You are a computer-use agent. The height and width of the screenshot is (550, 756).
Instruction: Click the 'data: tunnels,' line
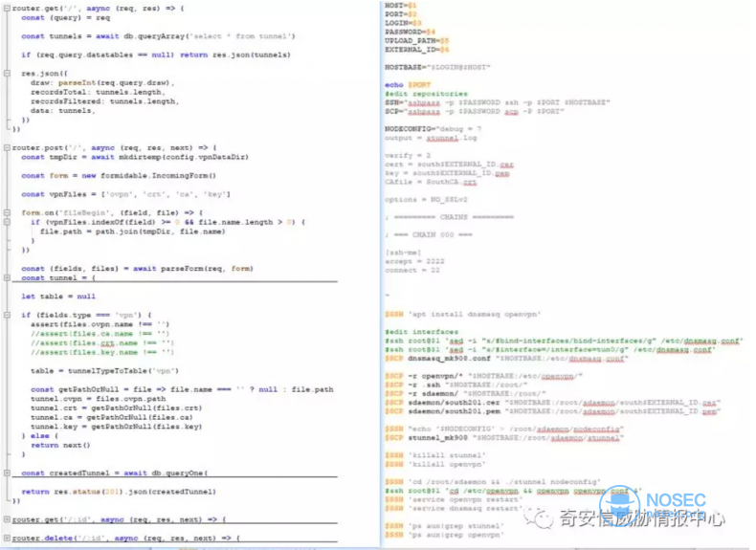[62, 110]
